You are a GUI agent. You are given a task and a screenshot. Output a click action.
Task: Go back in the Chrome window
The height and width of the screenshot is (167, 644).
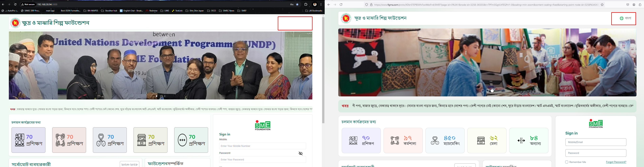click(3, 5)
